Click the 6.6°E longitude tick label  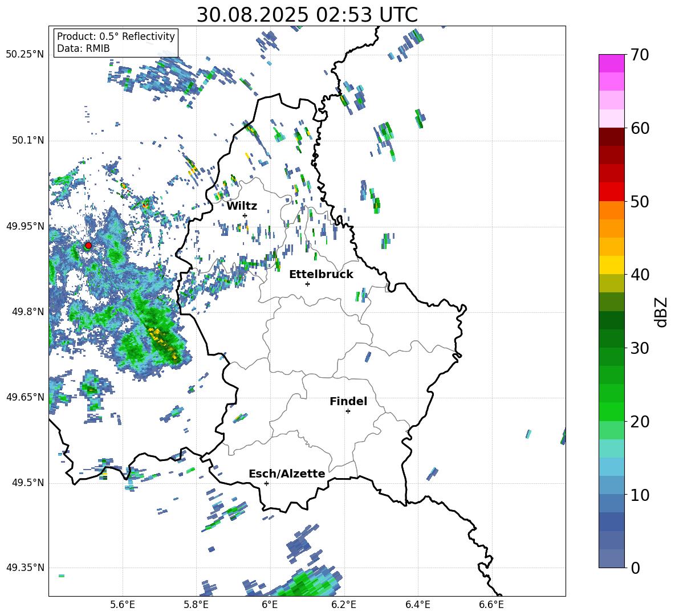491,605
